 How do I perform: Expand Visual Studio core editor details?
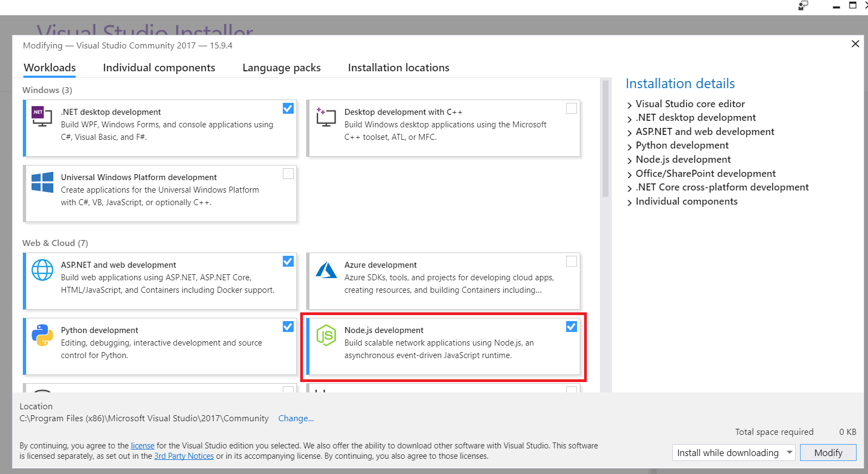[629, 105]
